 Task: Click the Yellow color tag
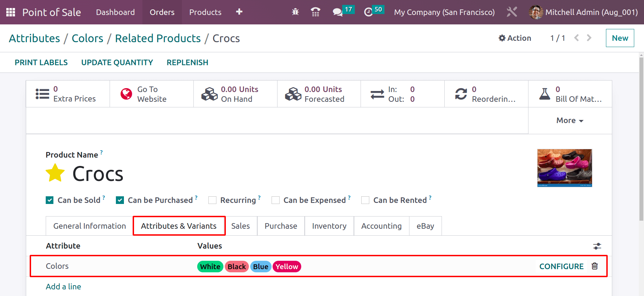click(x=287, y=267)
